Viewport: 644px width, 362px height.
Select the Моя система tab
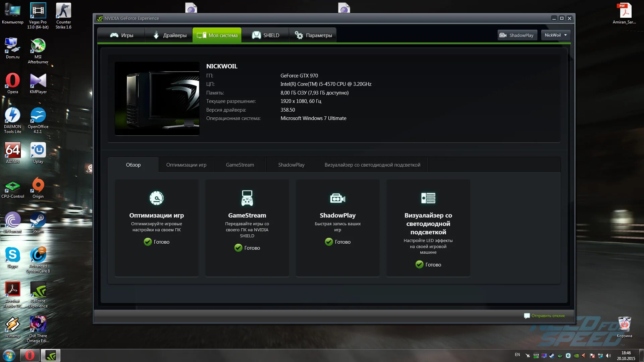pos(217,35)
